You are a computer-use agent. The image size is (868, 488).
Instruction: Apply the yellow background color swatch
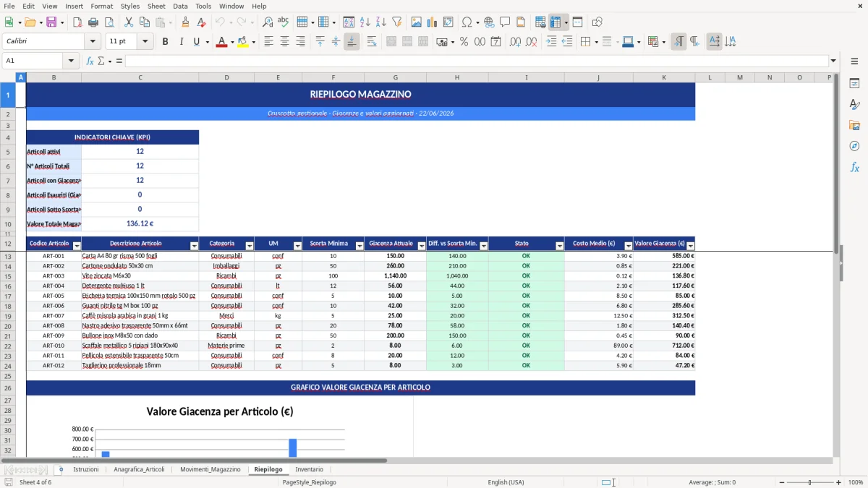tap(242, 42)
